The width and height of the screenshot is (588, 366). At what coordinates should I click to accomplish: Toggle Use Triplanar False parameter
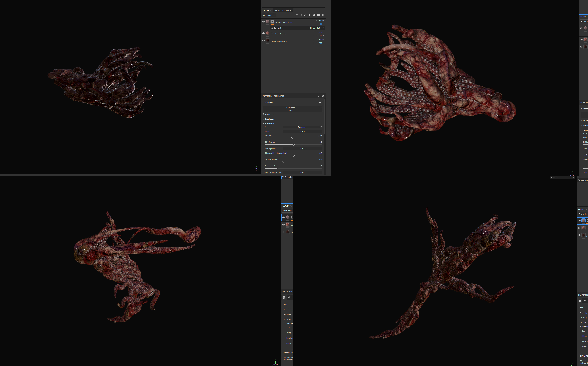click(302, 149)
